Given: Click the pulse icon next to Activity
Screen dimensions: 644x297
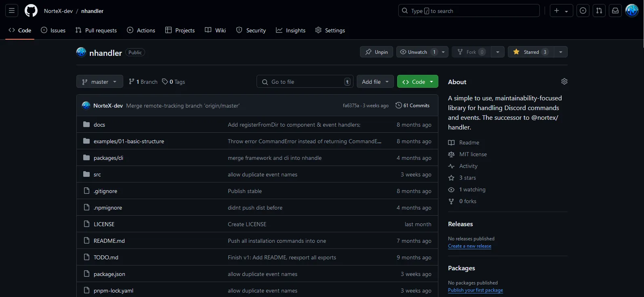Looking at the screenshot, I should coord(451,166).
